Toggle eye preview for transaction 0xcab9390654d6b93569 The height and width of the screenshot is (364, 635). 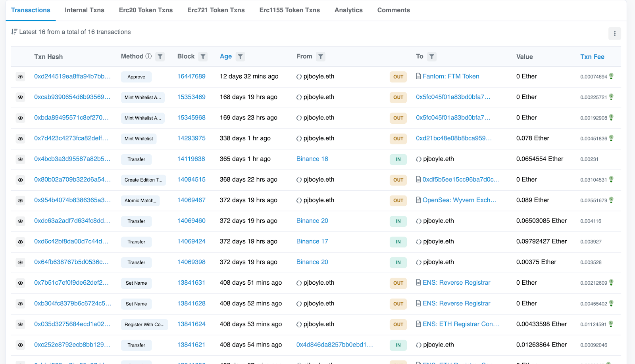point(20,97)
